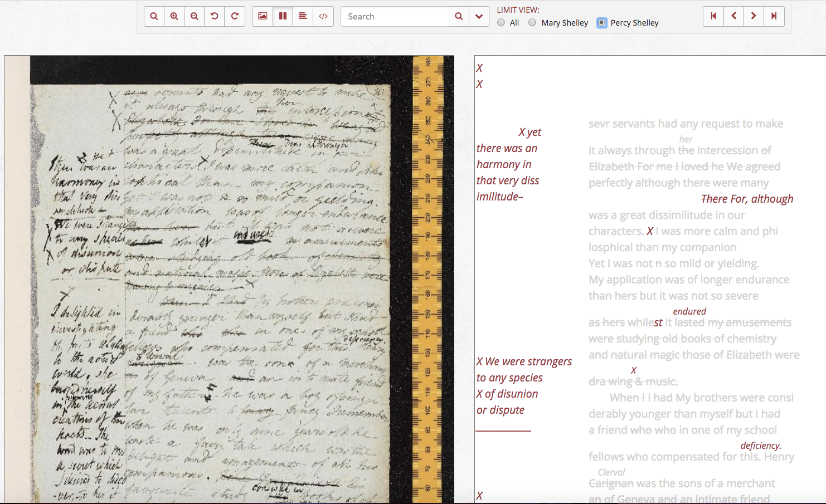Click the manuscript page image
The image size is (826, 504).
click(x=229, y=278)
